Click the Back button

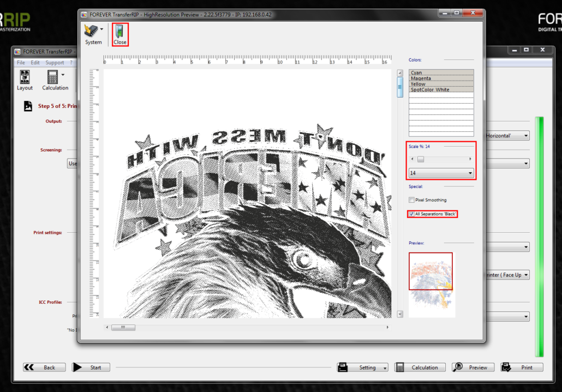(x=44, y=367)
